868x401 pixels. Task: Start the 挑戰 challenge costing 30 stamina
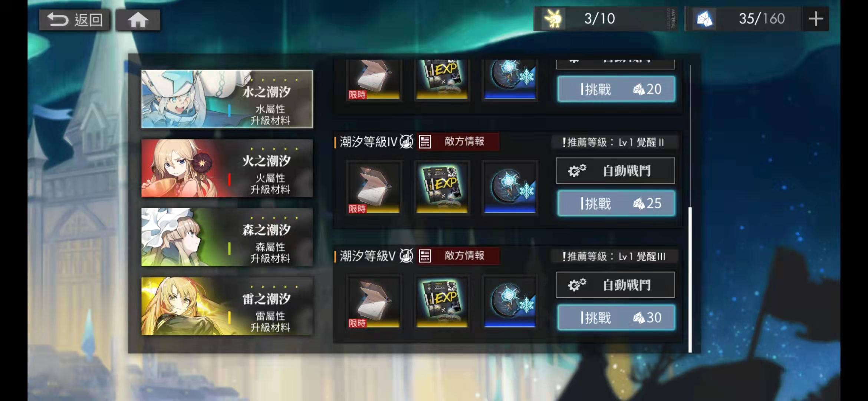point(616,317)
